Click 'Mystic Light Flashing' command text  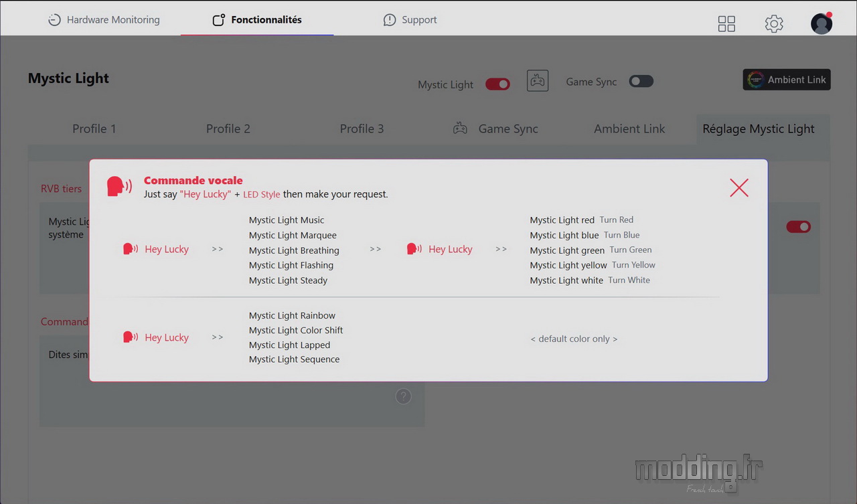[291, 265]
